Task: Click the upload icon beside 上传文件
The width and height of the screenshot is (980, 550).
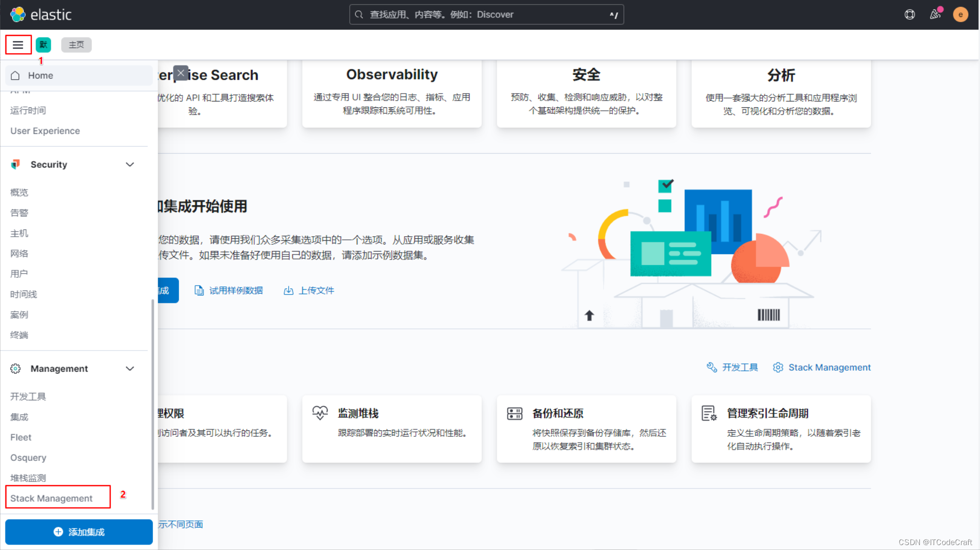Action: [x=289, y=291]
